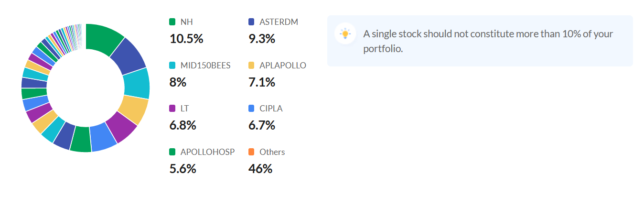Select the APLAPOLLO legend label
The image size is (644, 197).
click(283, 66)
